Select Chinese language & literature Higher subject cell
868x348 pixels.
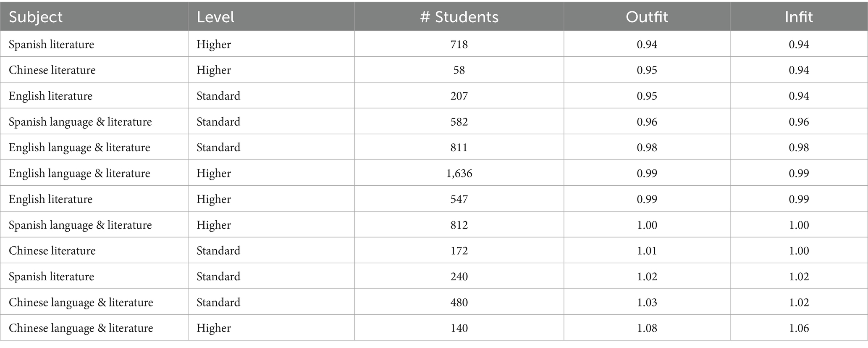(94, 328)
